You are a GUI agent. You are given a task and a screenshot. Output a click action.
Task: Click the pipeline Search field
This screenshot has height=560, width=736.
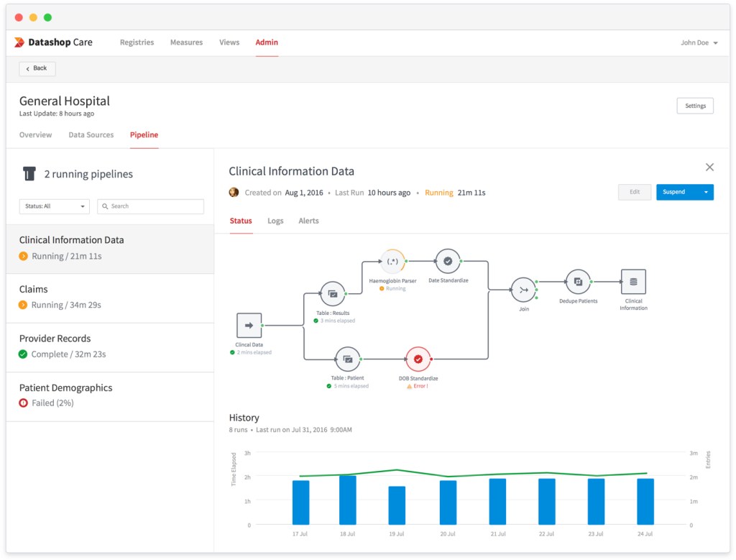click(x=151, y=206)
